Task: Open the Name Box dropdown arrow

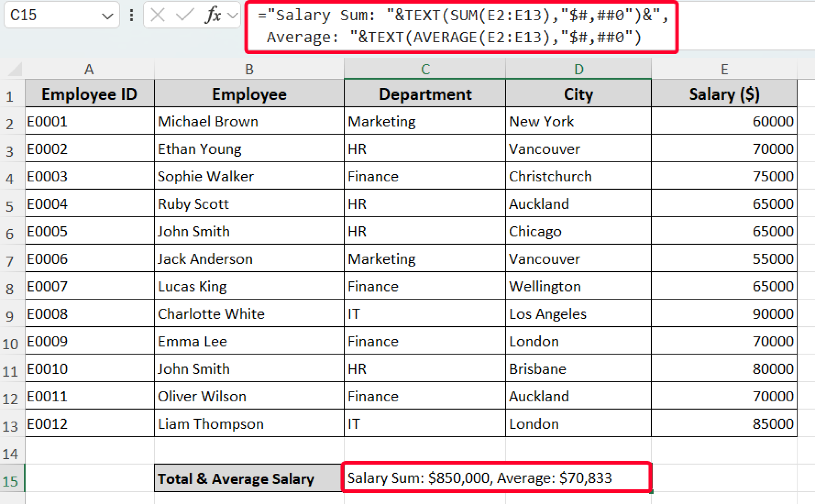Action: click(x=107, y=16)
